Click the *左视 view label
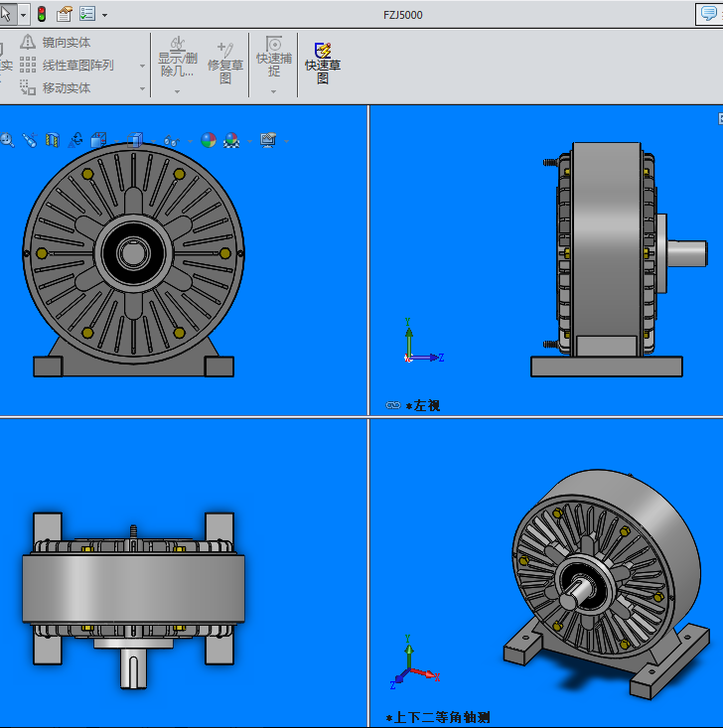Screen dimensions: 723x728 422,406
